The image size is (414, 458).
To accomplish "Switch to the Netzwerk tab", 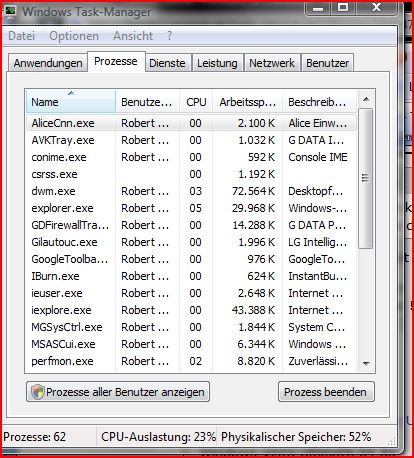I will (x=272, y=63).
